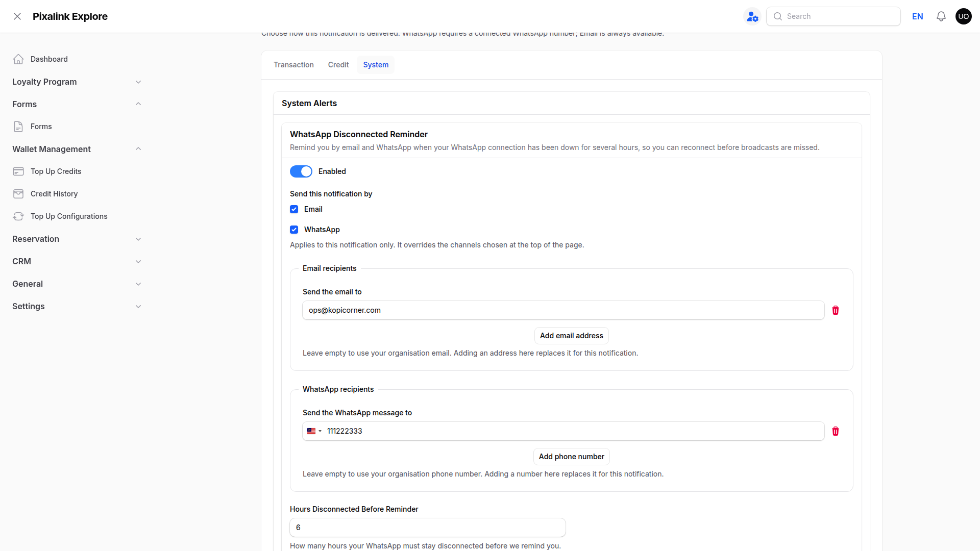Focus the top Search box
Image resolution: width=980 pixels, height=551 pixels.
pyautogui.click(x=834, y=16)
